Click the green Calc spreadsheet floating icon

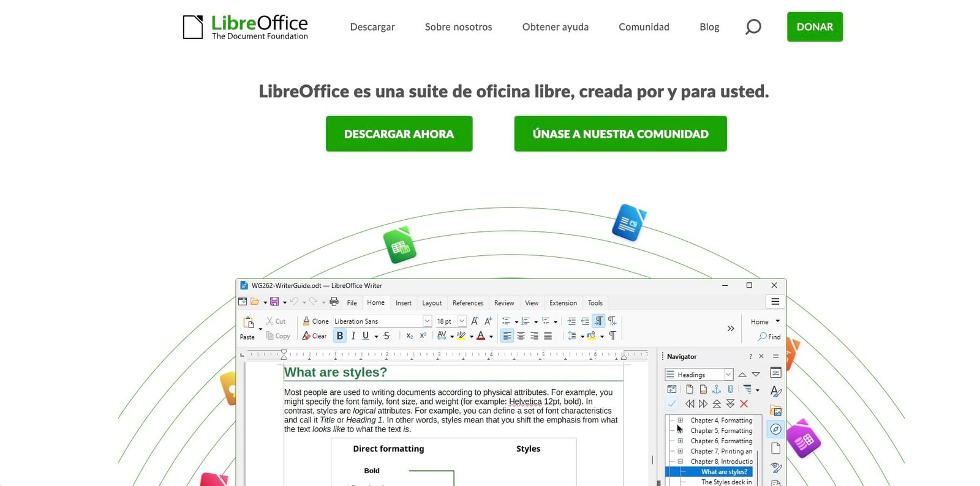[x=399, y=245]
